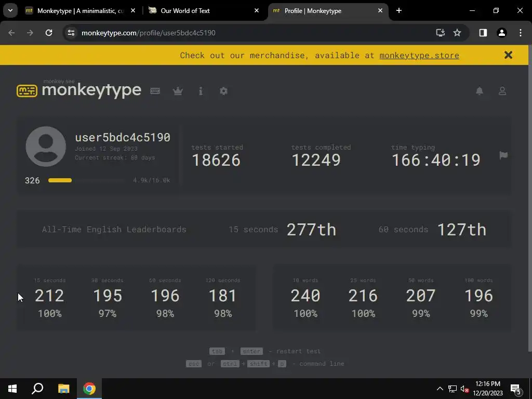Viewport: 532px width, 399px height.
Task: Install app icon in address bar
Action: click(441, 33)
